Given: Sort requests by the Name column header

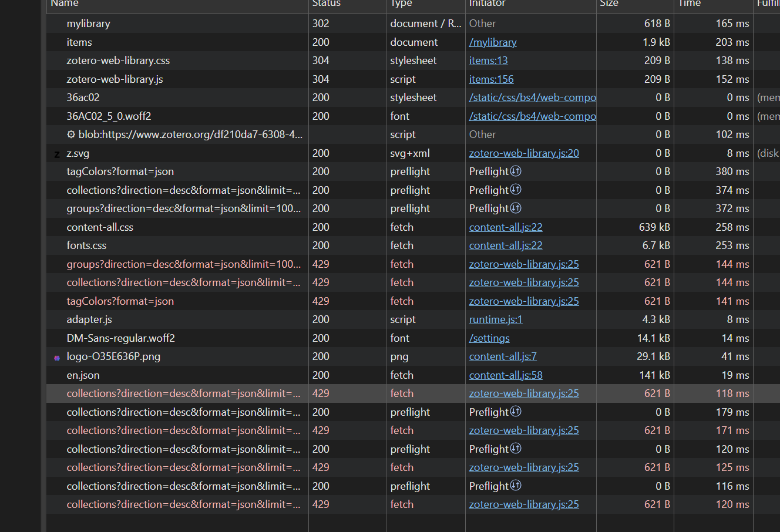Looking at the screenshot, I should (x=177, y=4).
